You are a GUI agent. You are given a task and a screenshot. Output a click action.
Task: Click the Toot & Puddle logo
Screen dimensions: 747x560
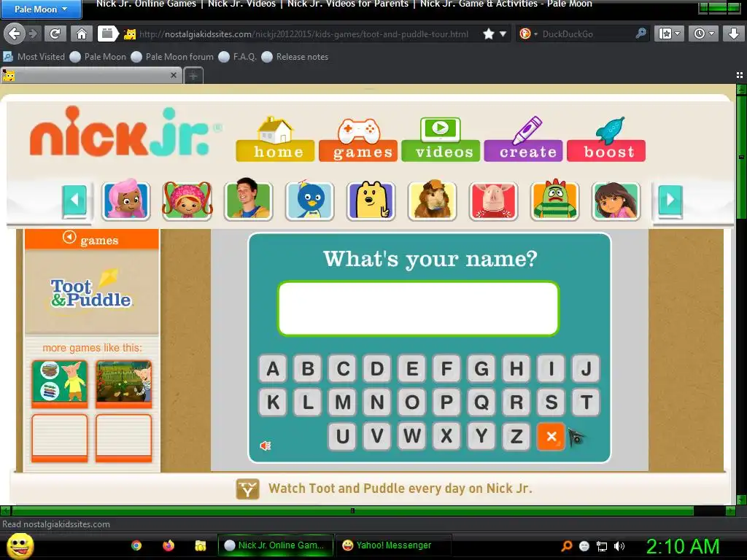pos(91,292)
